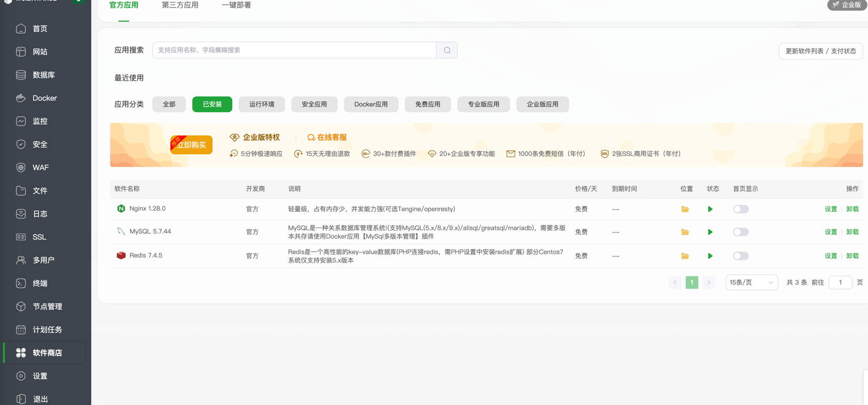Click the 软件名称 column header
The height and width of the screenshot is (405, 868).
(127, 189)
